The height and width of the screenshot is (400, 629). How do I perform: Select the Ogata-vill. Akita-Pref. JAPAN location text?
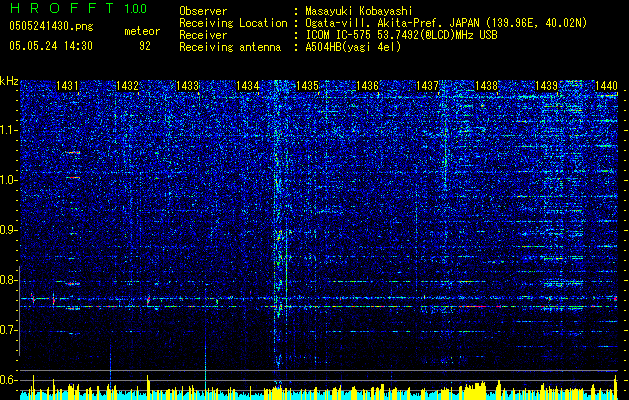(x=444, y=23)
